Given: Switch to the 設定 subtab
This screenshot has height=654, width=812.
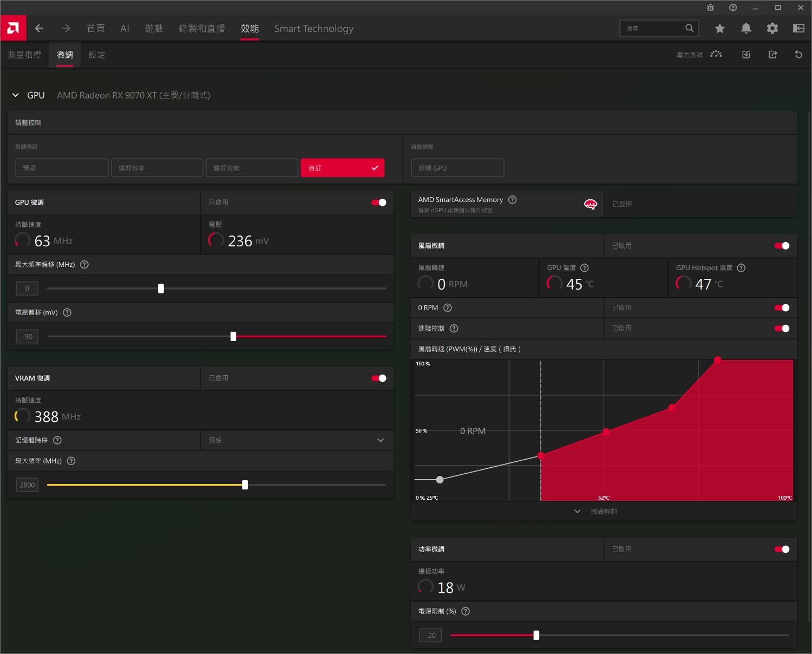Looking at the screenshot, I should 97,55.
